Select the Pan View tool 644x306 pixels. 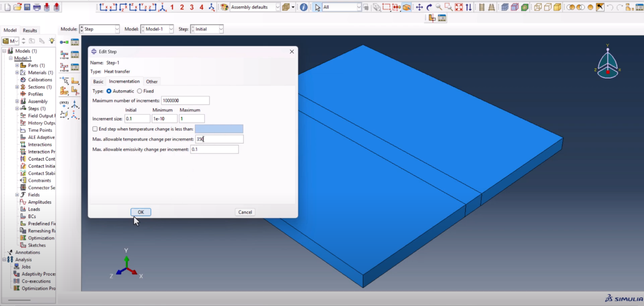pos(419,7)
